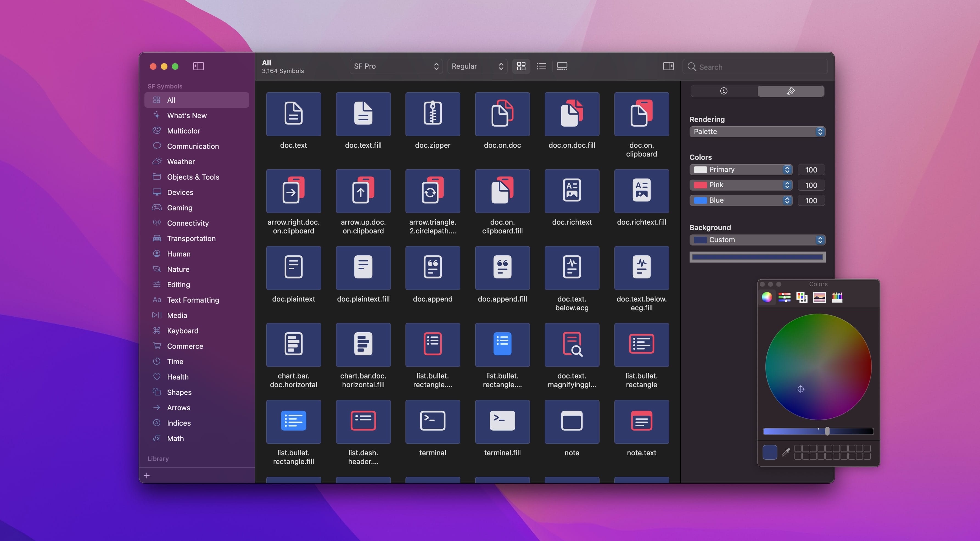Select the doc.zipper symbol
980x541 pixels.
point(433,114)
